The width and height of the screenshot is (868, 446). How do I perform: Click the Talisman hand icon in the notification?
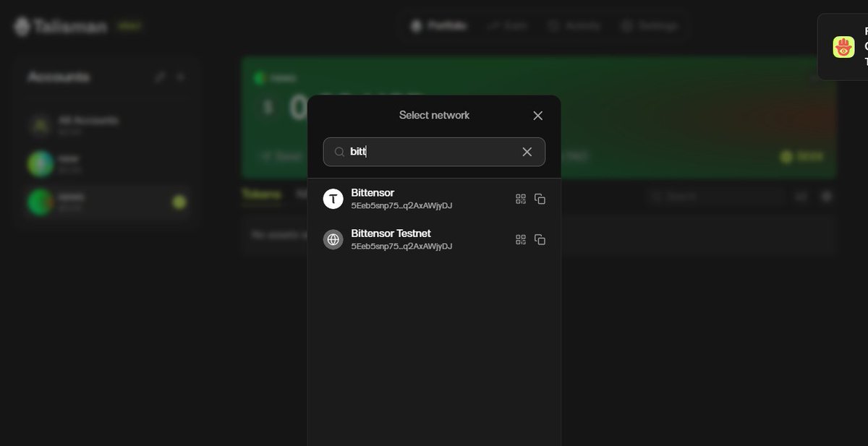843,47
